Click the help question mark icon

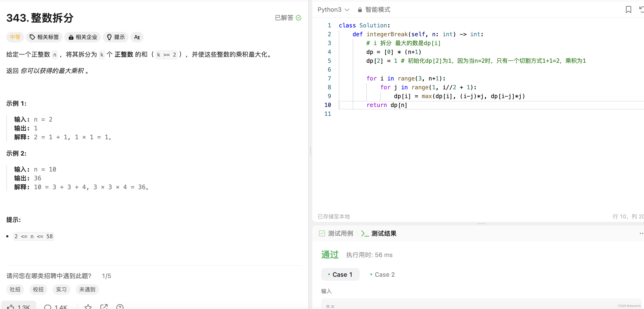(120, 307)
